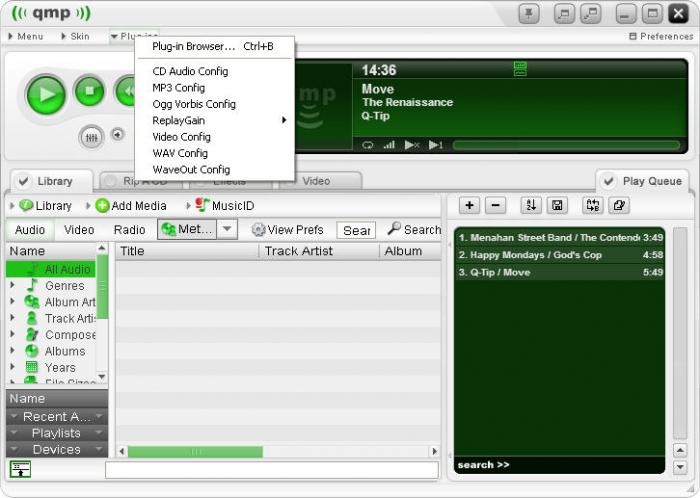Click second music note mode button in title bar
The height and width of the screenshot is (498, 700).
click(x=591, y=13)
